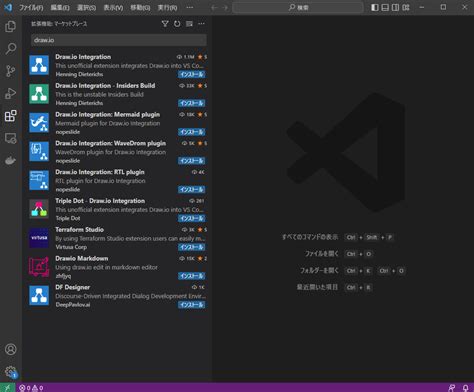Click Mermaid plugin extension thumbnail
Image resolution: width=474 pixels, height=392 pixels.
[x=39, y=123]
